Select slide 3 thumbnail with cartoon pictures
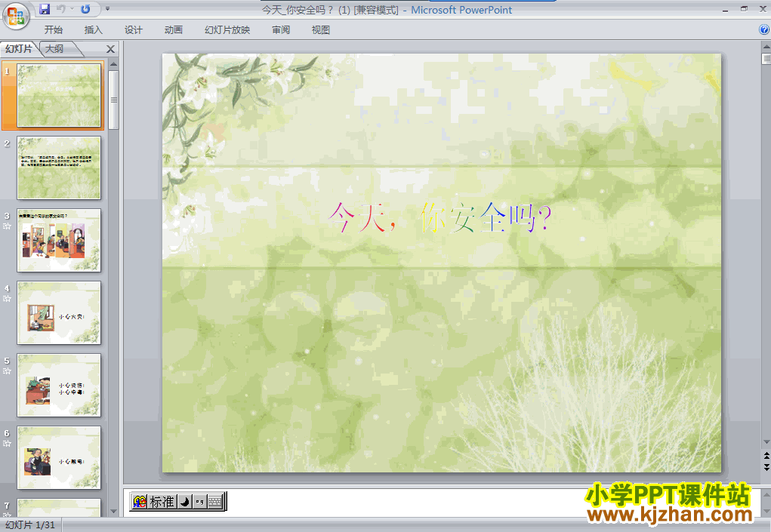The width and height of the screenshot is (771, 532). tap(59, 240)
